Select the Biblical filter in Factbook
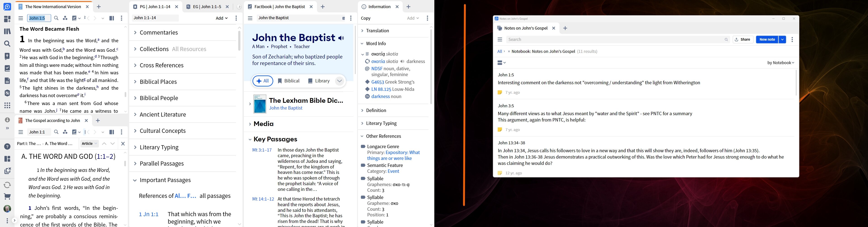 (288, 81)
